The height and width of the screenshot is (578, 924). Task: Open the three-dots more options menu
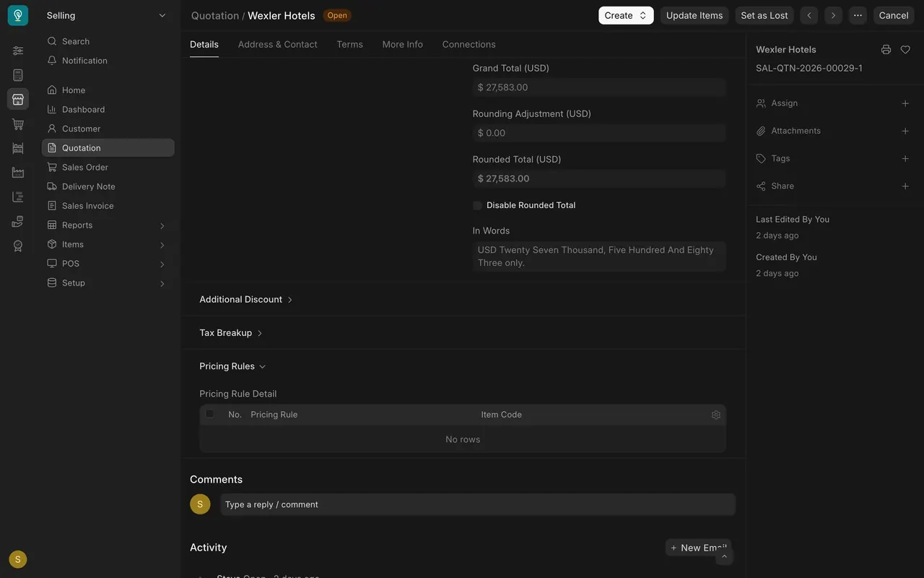tap(858, 15)
